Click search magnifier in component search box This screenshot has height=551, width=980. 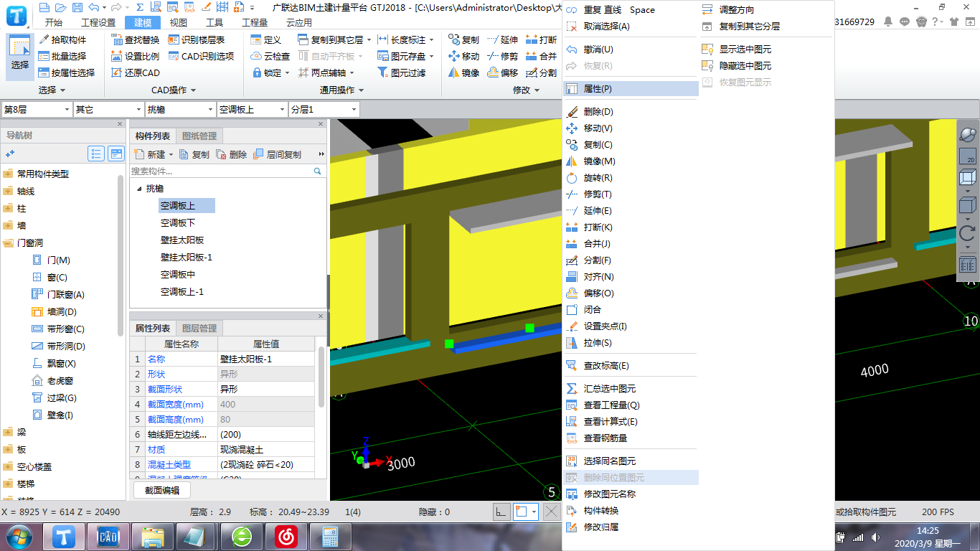click(318, 171)
